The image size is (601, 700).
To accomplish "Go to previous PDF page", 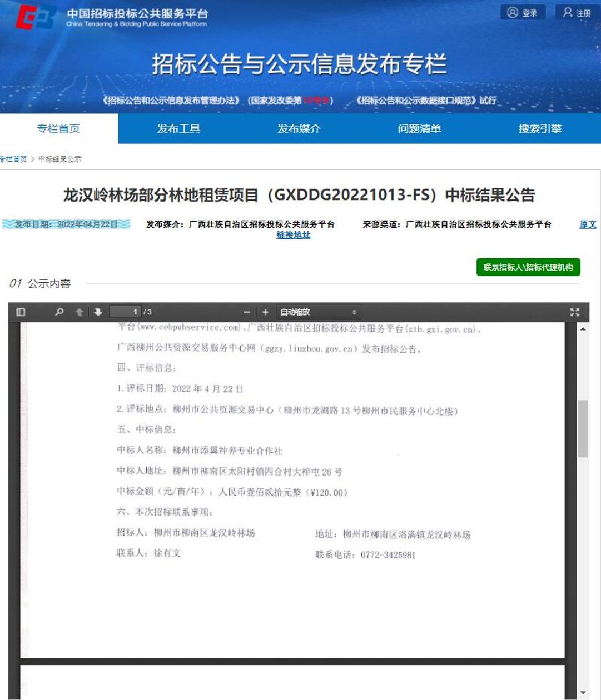I will 80,312.
